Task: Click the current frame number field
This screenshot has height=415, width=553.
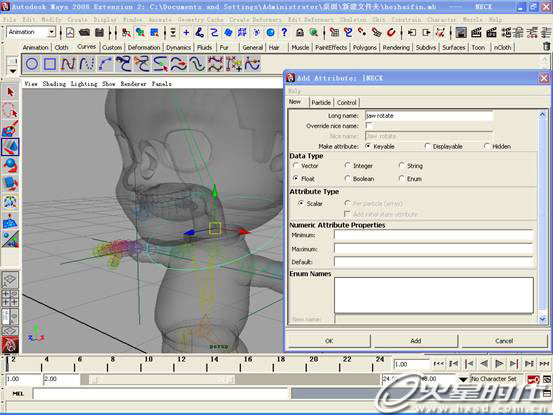Action: (x=411, y=364)
